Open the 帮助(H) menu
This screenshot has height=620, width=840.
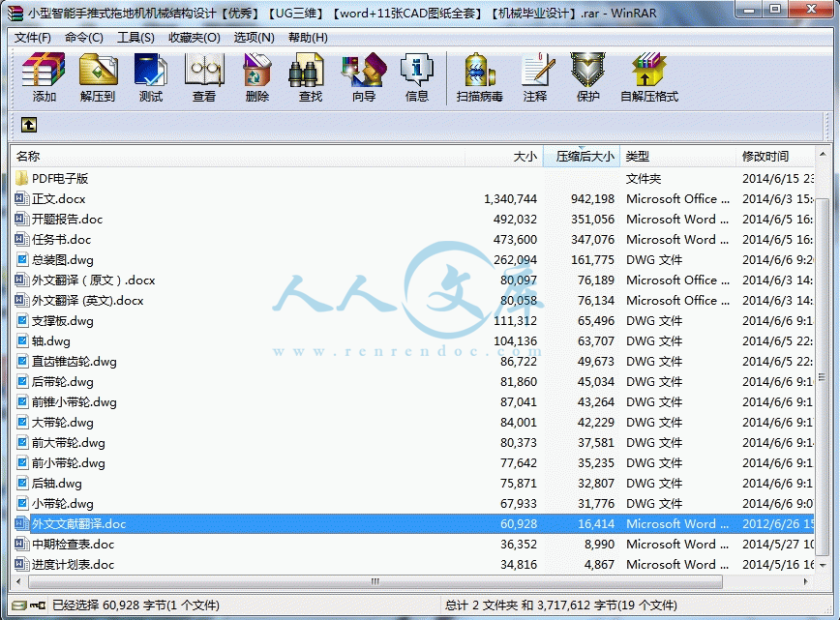308,38
